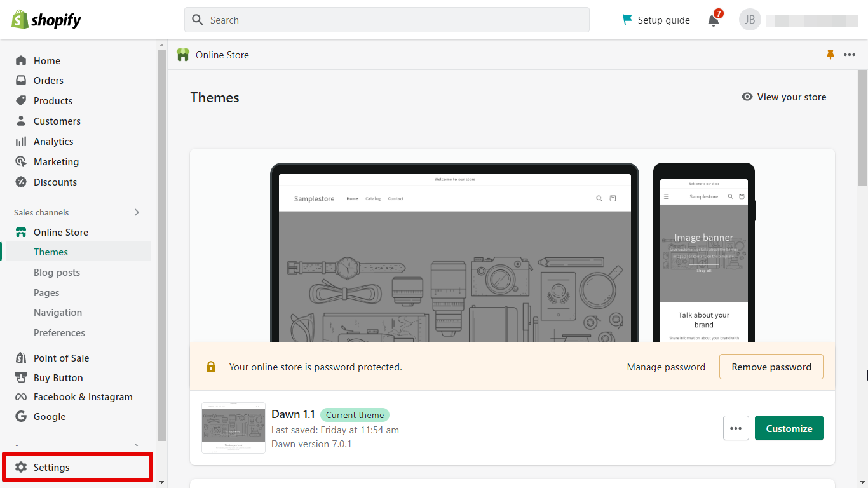The width and height of the screenshot is (868, 488).
Task: Open the Online Store header more menu
Action: click(x=850, y=55)
